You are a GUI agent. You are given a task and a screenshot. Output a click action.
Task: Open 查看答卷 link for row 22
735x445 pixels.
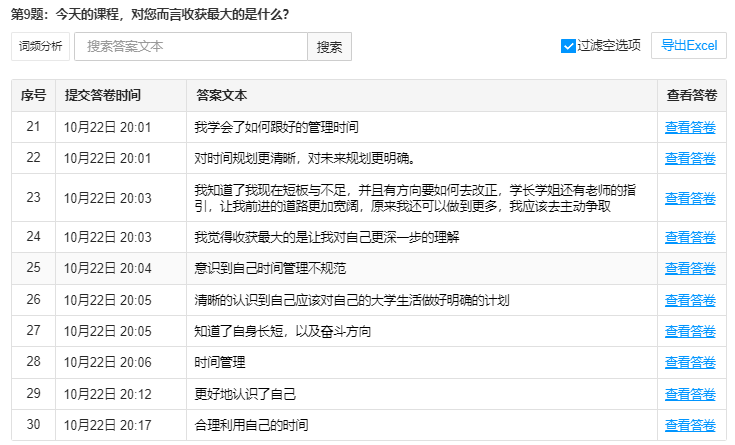click(x=690, y=158)
